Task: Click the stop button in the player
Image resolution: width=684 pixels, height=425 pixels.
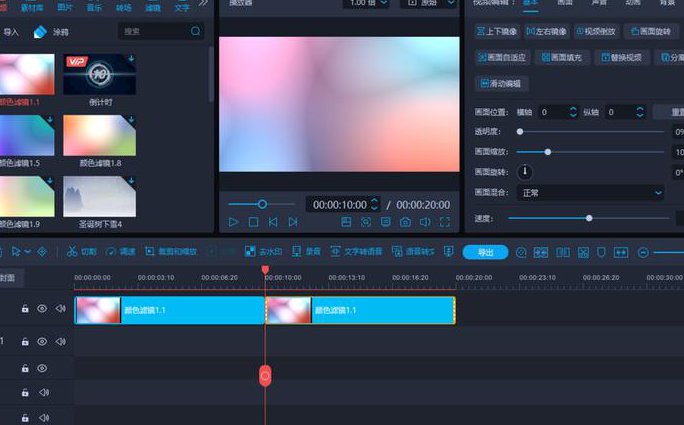Action: point(253,222)
